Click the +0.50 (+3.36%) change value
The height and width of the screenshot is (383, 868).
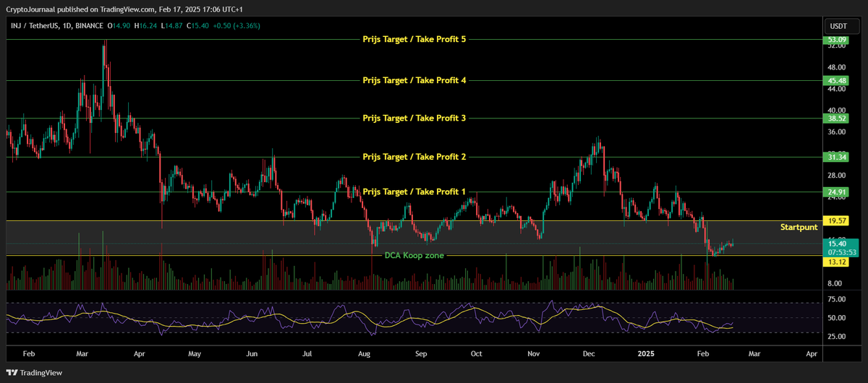click(x=237, y=25)
